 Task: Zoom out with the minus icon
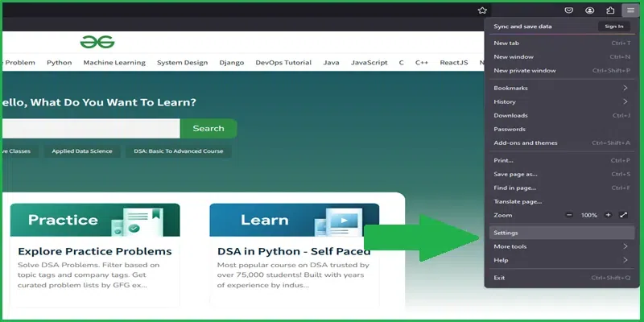[x=569, y=215]
